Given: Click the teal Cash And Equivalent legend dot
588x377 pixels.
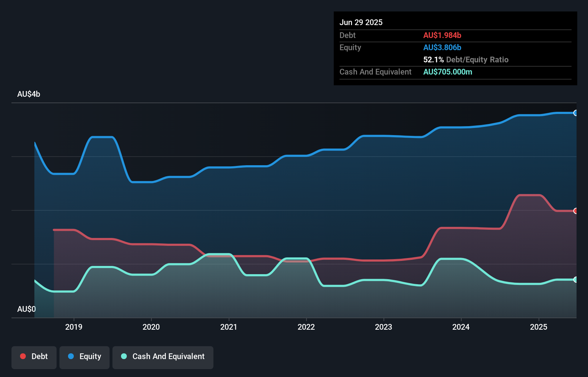Looking at the screenshot, I should pos(123,357).
